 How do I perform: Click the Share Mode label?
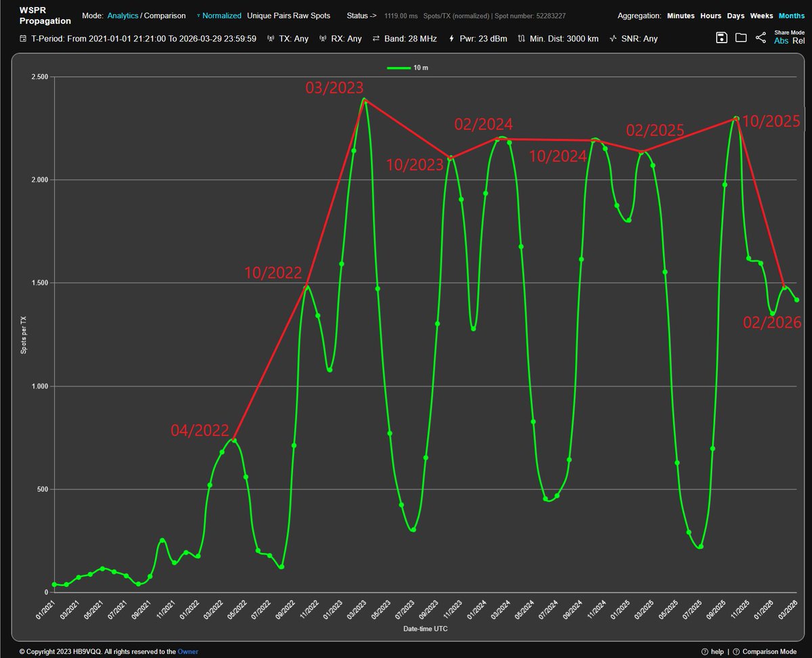click(790, 32)
